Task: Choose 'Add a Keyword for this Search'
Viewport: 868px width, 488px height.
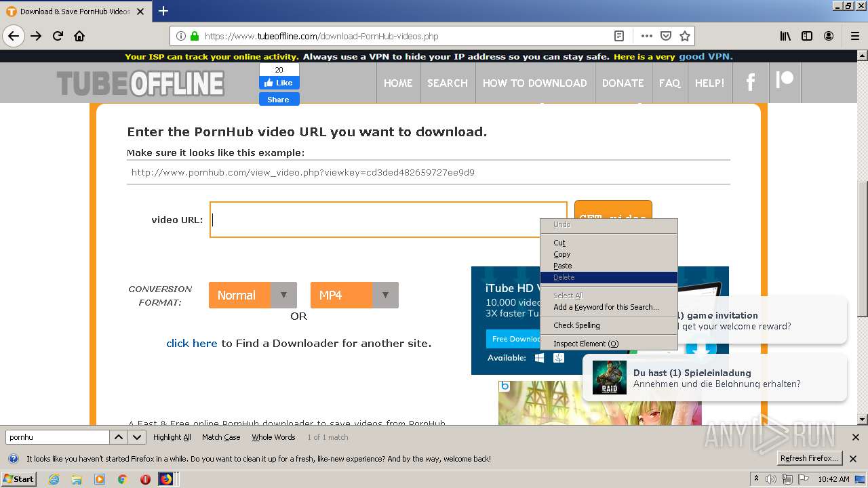Action: coord(609,307)
